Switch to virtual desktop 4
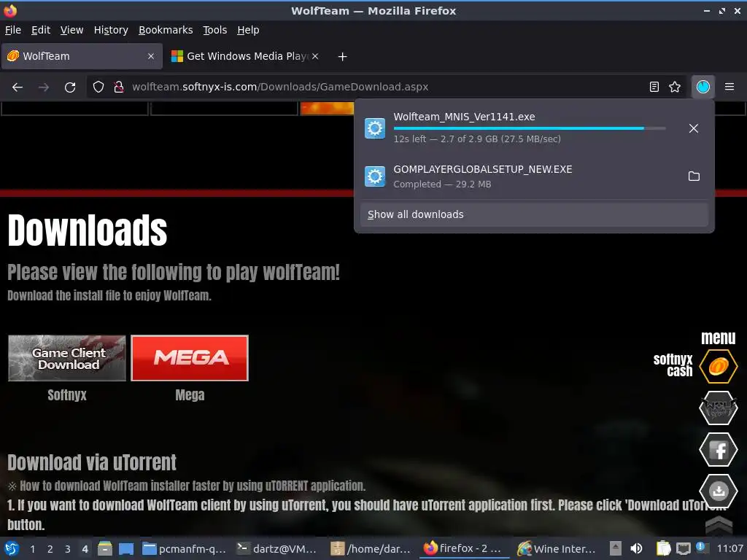Screen dimensions: 747x560 click(x=85, y=549)
